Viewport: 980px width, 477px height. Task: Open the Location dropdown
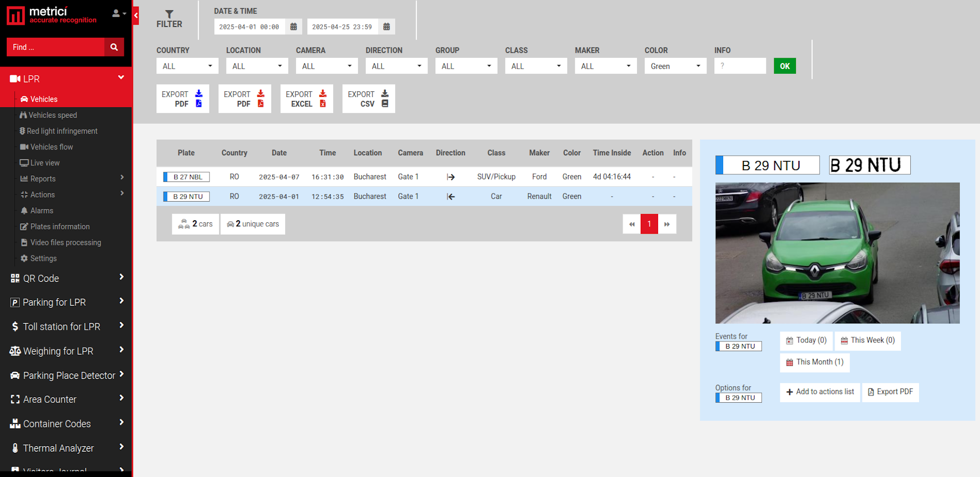tap(257, 66)
